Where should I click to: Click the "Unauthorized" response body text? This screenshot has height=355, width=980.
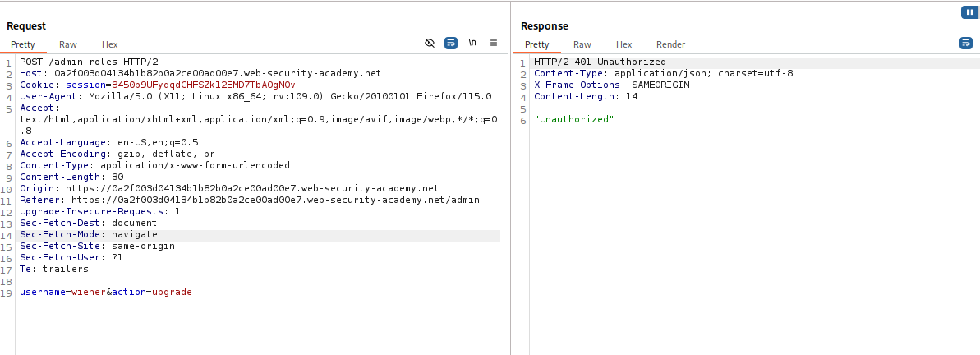pos(573,119)
